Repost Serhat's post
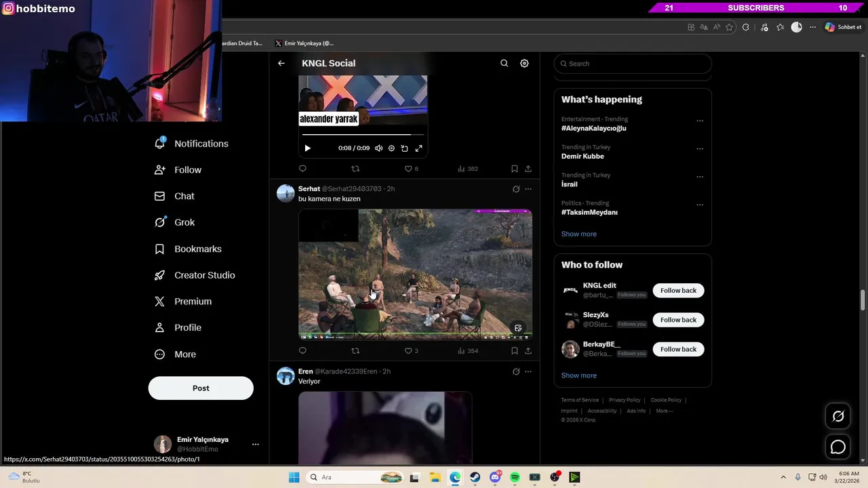The image size is (868, 488). pos(355,351)
